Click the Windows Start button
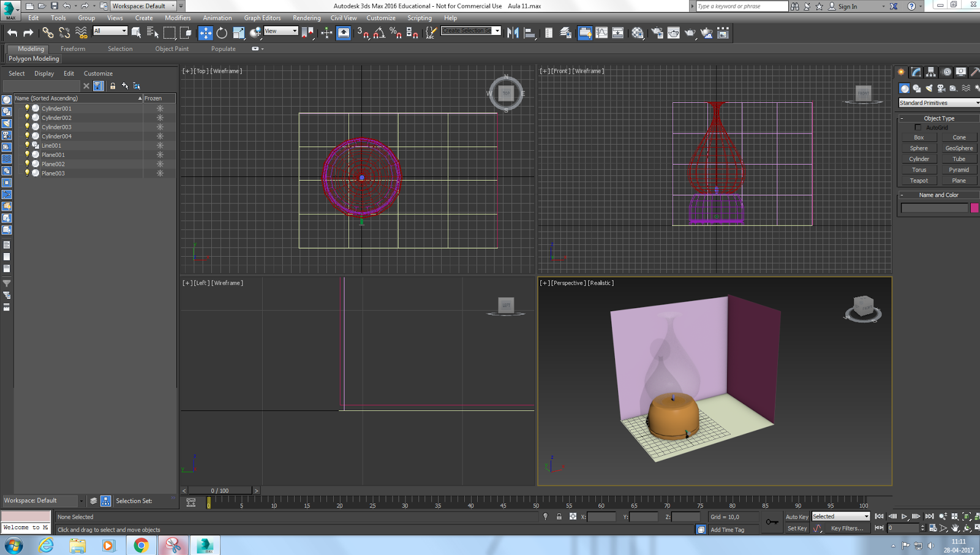 click(13, 545)
